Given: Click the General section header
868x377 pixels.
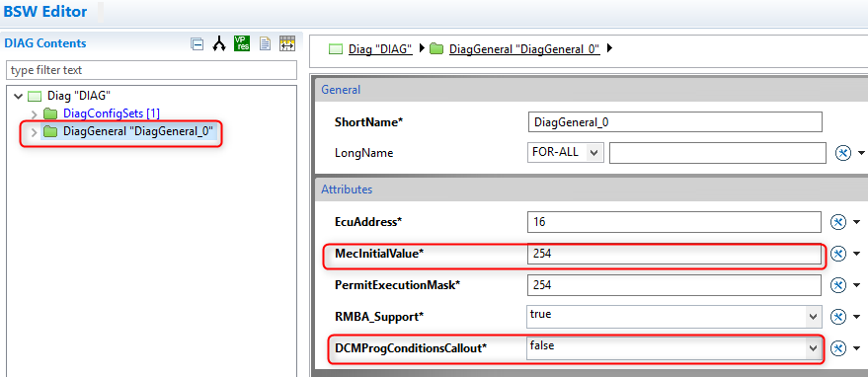Looking at the screenshot, I should [x=592, y=90].
